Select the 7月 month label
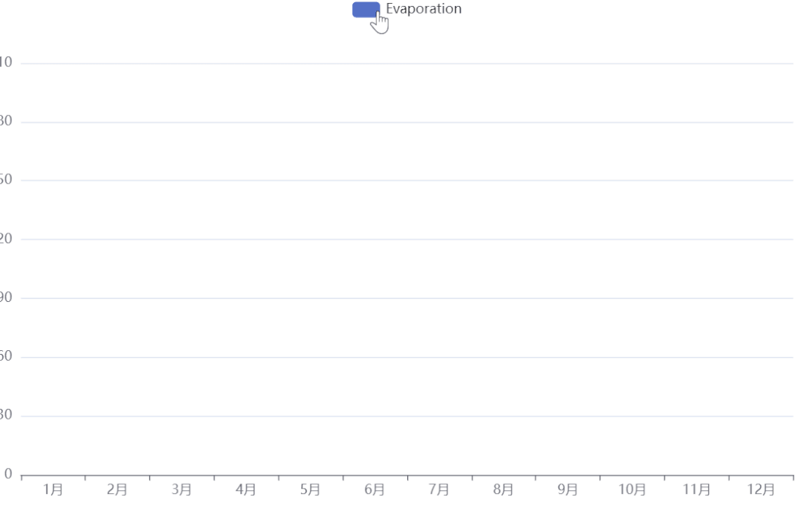The image size is (812, 506). [439, 489]
